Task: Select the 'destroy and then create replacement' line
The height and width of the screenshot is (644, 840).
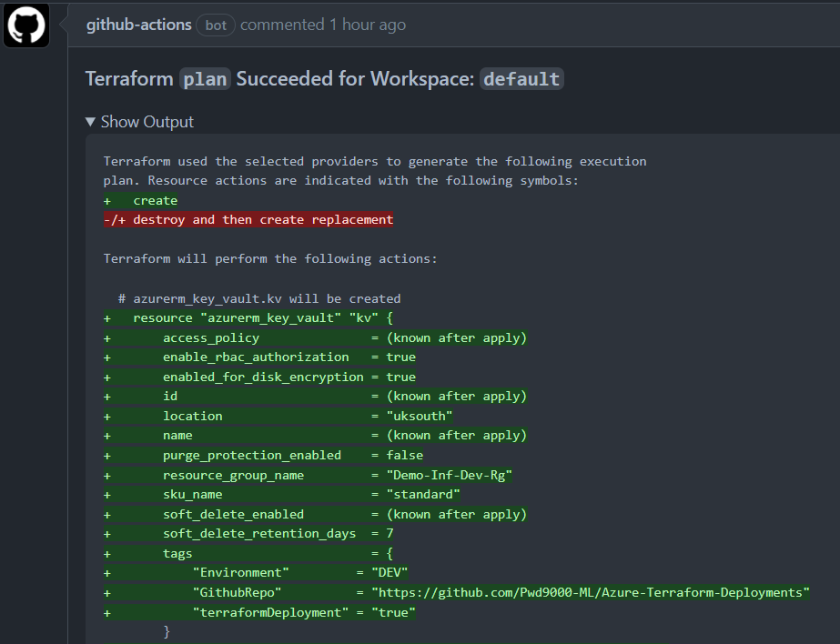Action: 248,219
